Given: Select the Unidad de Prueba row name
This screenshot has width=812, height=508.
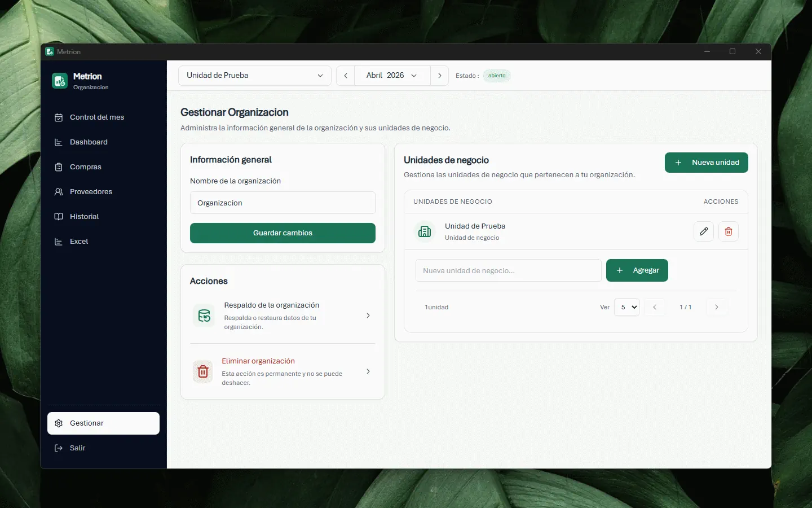Looking at the screenshot, I should click(475, 226).
